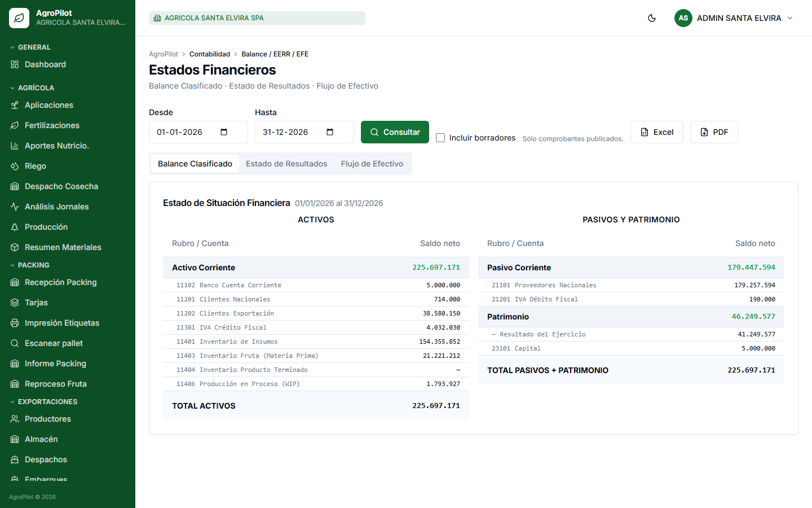
Task: Open Aportes Nutricio. chart icon
Action: click(x=15, y=146)
